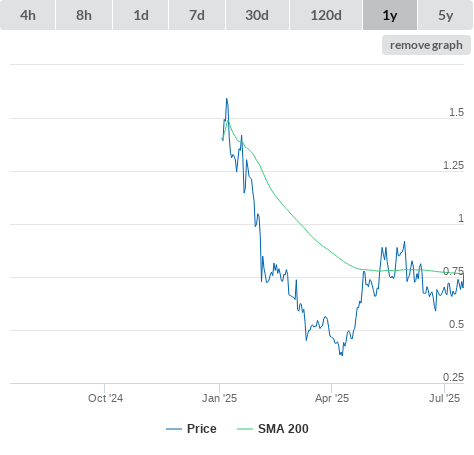Click the price peak above 1.5

[x=227, y=99]
